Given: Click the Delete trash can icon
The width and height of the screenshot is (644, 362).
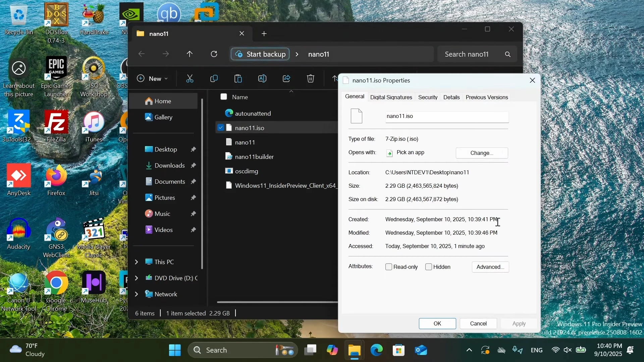Looking at the screenshot, I should [x=311, y=79].
